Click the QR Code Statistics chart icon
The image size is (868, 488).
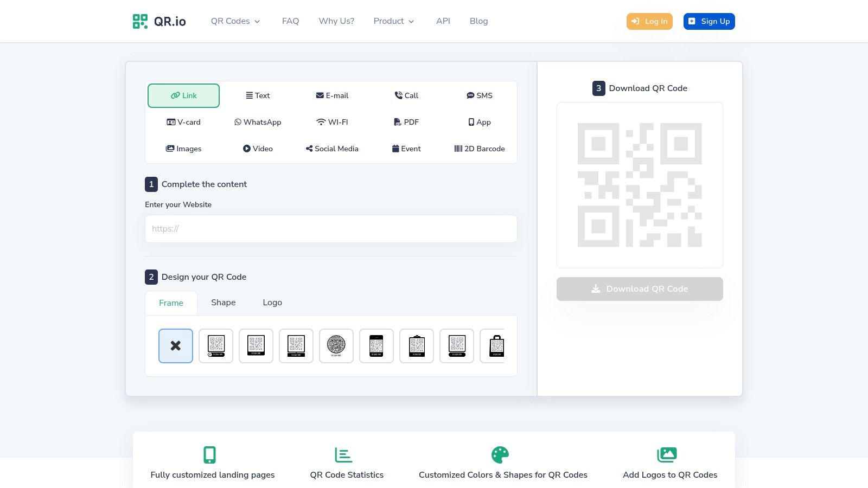click(x=343, y=455)
